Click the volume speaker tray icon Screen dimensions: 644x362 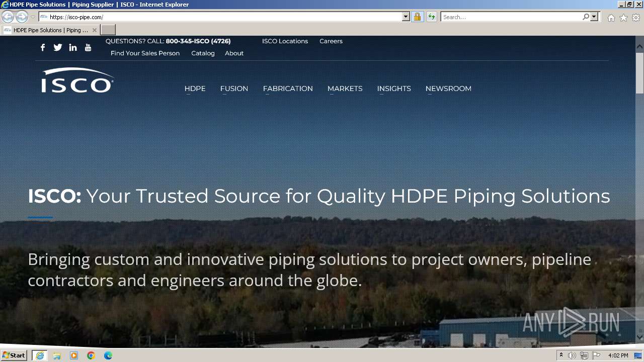pyautogui.click(x=572, y=355)
